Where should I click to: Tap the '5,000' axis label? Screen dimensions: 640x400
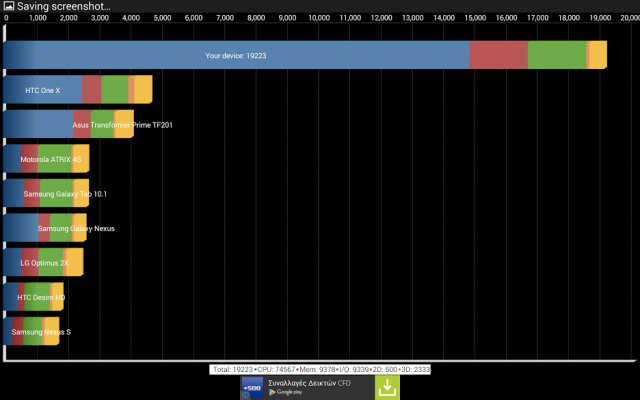click(x=162, y=18)
